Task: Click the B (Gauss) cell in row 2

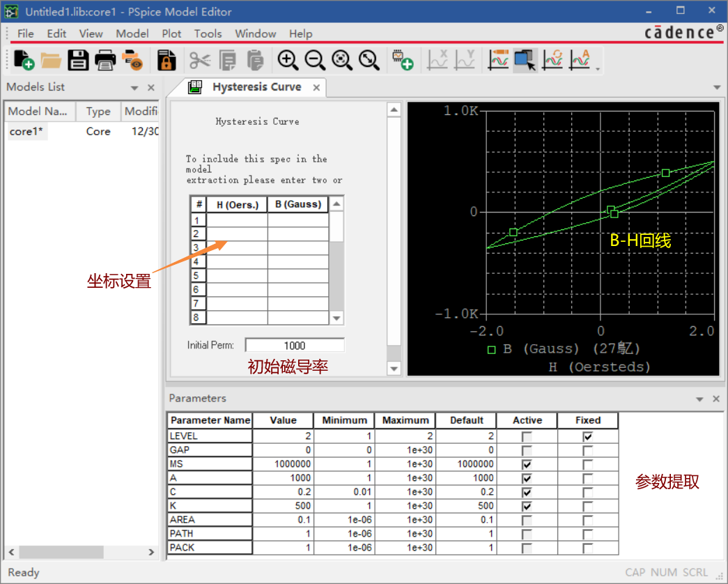Action: [x=298, y=233]
